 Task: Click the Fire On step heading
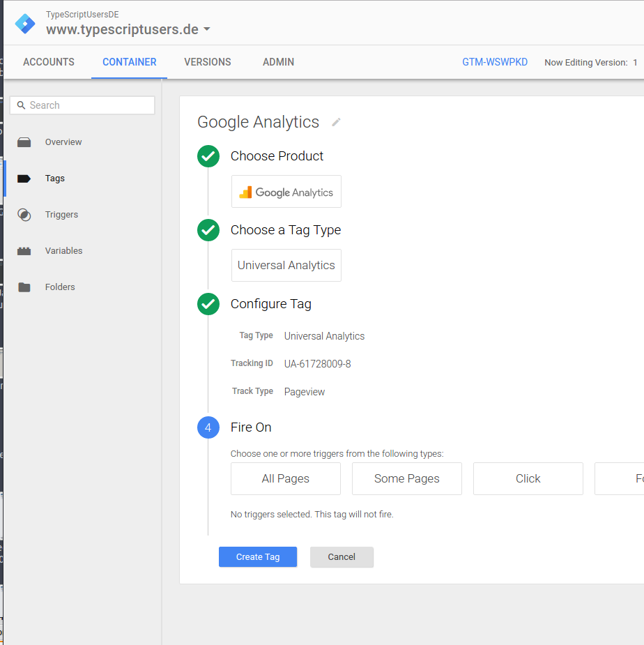(251, 427)
